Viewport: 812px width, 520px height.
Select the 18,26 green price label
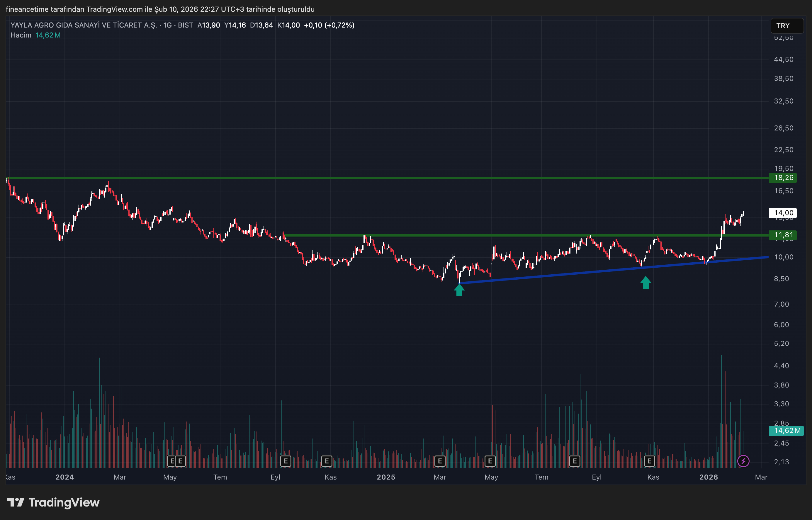(783, 178)
